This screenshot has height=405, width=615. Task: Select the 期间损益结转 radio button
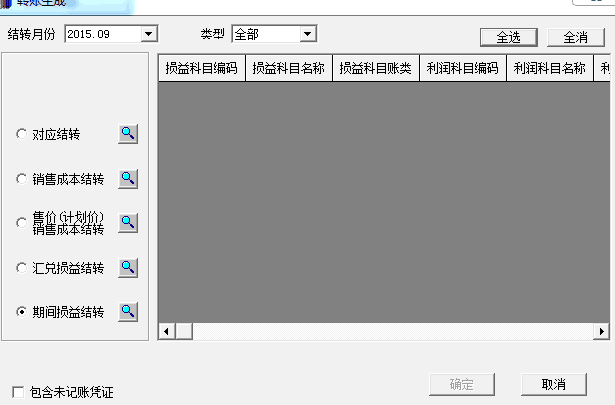click(x=21, y=312)
